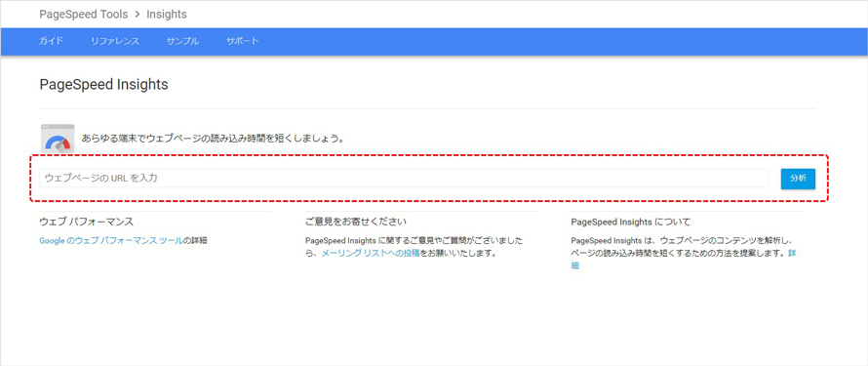Open Google のウェブ パフォーマンス ツール link
868x366 pixels.
click(111, 241)
